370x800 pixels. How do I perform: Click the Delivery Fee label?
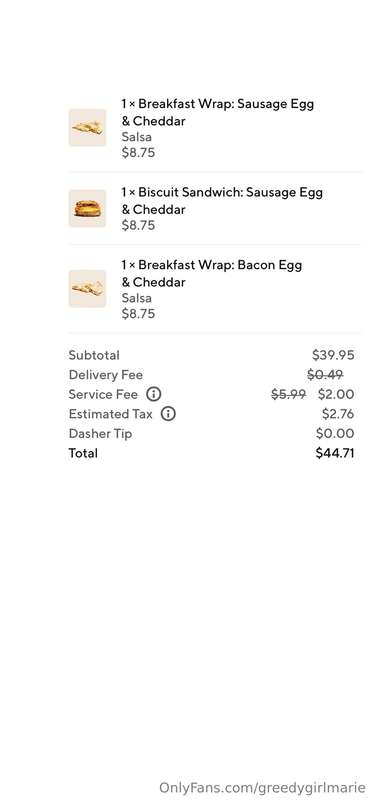[x=106, y=375]
